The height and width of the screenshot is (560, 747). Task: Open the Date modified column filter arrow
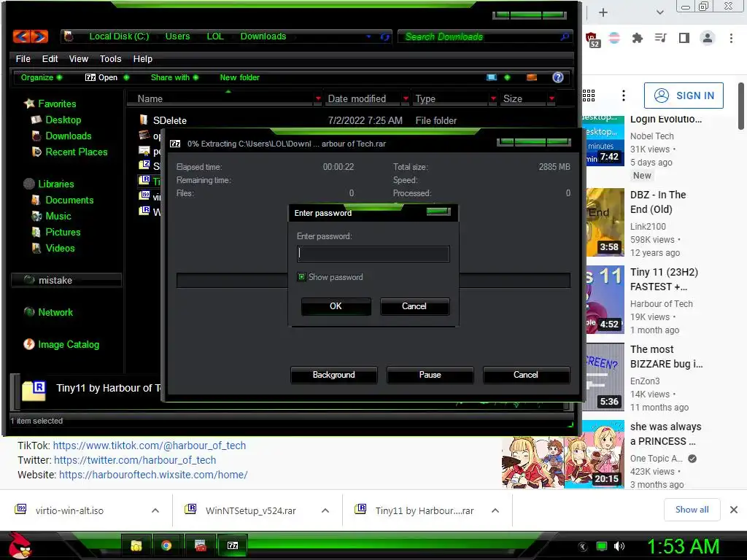click(x=406, y=98)
